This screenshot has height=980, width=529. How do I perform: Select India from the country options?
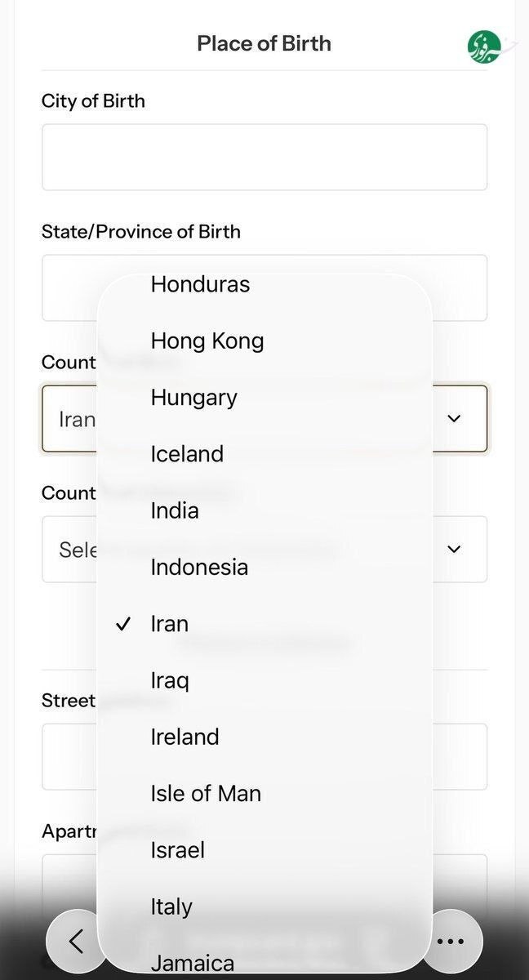coord(175,510)
